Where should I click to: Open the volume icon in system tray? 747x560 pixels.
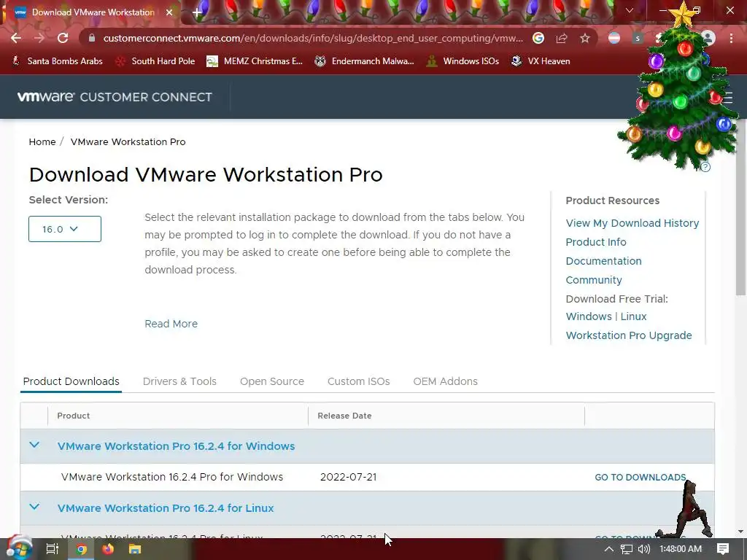click(x=643, y=549)
